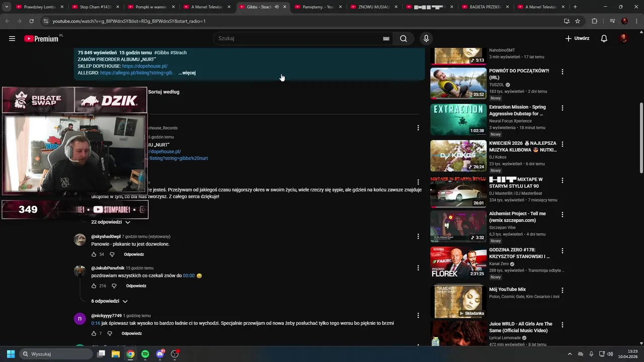Screen dimensions: 644x362
Task: Bookmark this page with star icon
Action: pyautogui.click(x=578, y=21)
